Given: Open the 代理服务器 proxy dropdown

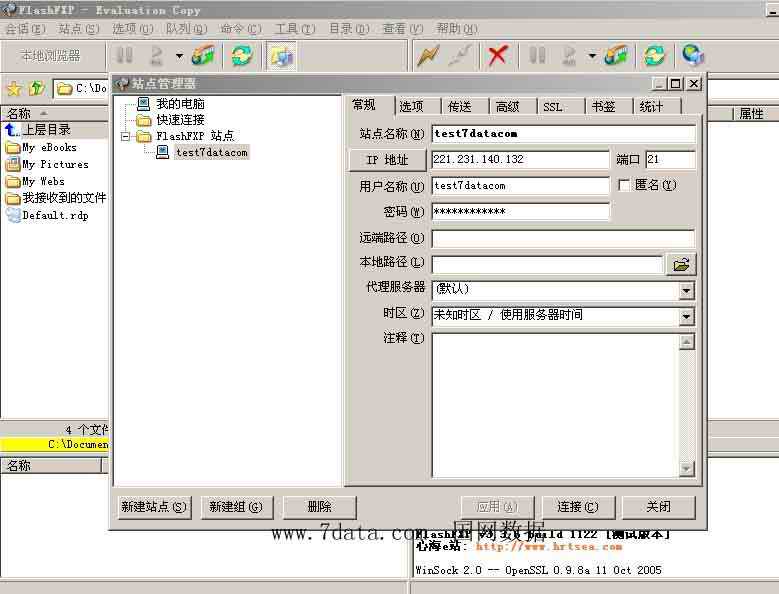Looking at the screenshot, I should click(x=686, y=290).
